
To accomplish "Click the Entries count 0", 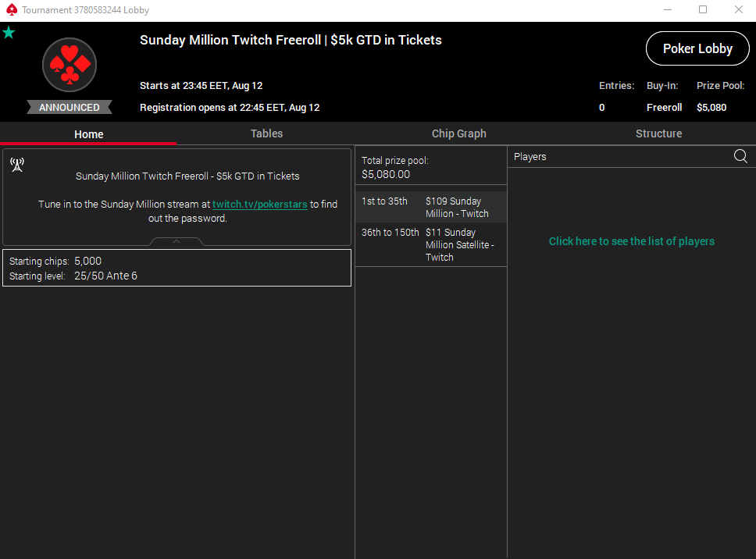I will (x=601, y=108).
